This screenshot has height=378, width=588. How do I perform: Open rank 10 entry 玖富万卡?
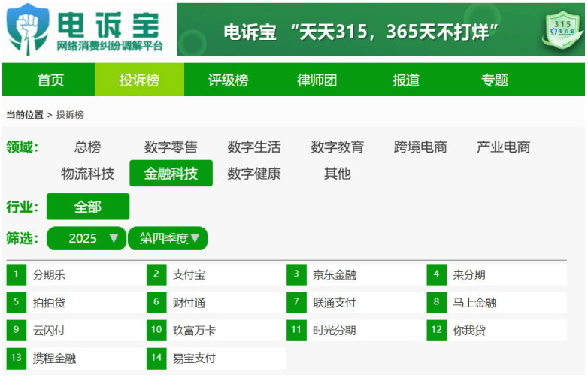(x=217, y=331)
